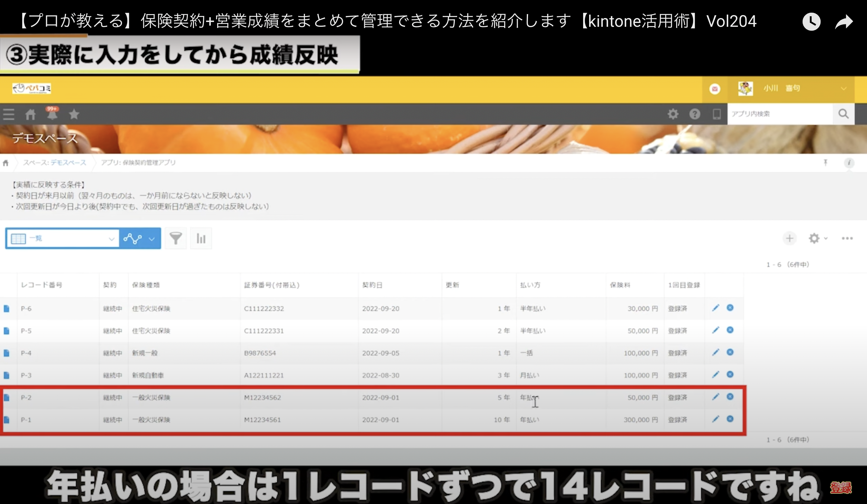Expand the graph icon dropdown arrow
Viewport: 867px width, 504px height.
pos(152,238)
